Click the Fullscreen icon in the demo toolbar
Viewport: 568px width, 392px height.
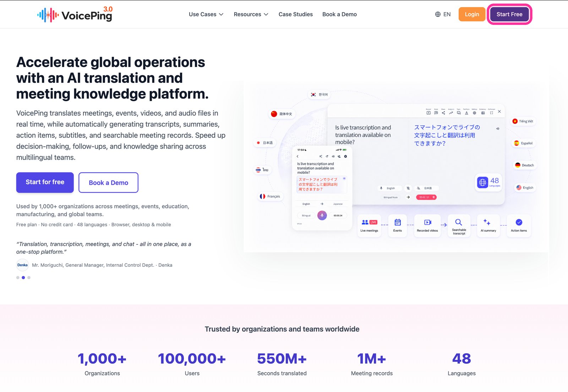pos(491,113)
